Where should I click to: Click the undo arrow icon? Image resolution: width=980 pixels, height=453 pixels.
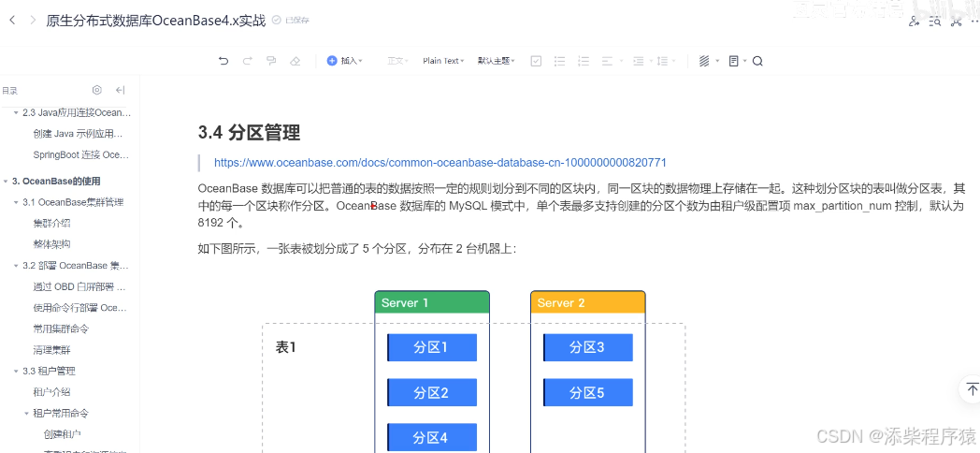click(223, 61)
